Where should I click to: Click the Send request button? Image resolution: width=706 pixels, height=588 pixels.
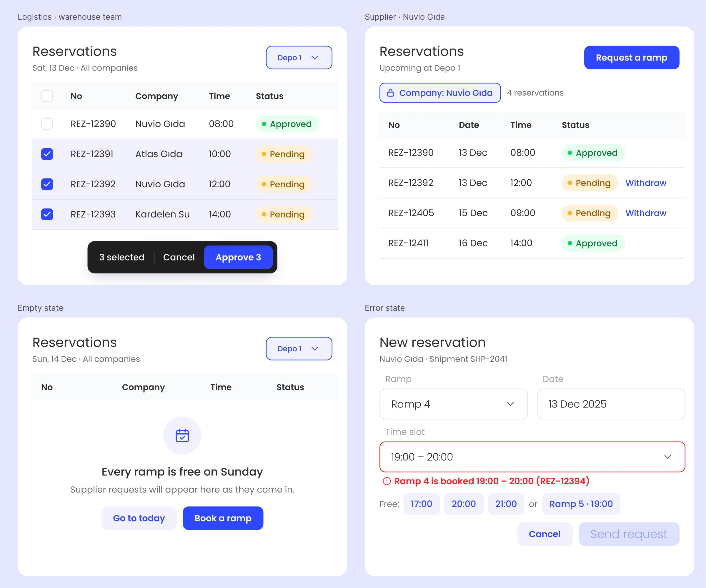pos(629,534)
